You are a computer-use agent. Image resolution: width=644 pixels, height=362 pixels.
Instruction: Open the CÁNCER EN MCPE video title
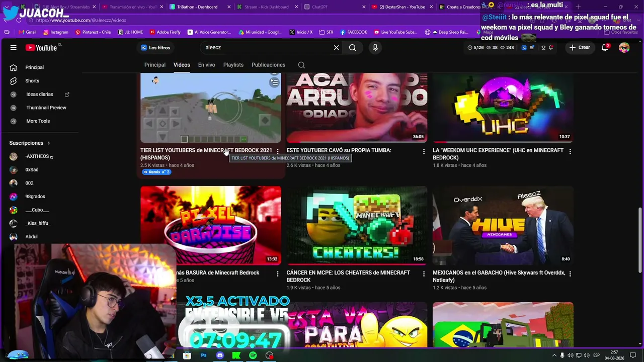click(348, 277)
